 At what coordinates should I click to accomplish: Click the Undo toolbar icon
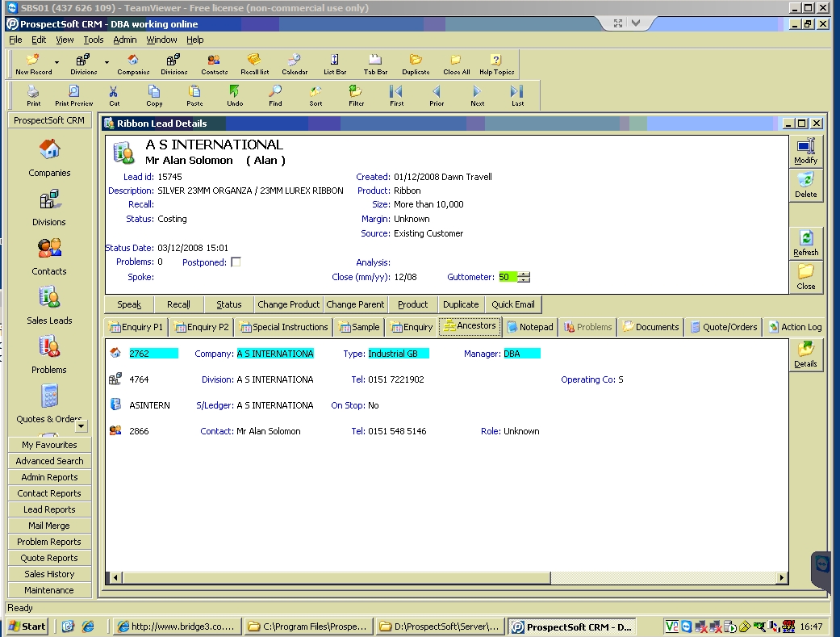coord(235,95)
